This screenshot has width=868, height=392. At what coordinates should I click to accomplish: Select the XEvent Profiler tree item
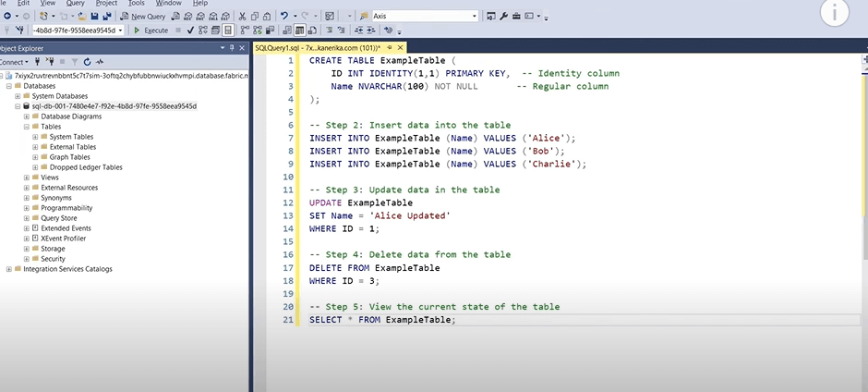point(63,239)
